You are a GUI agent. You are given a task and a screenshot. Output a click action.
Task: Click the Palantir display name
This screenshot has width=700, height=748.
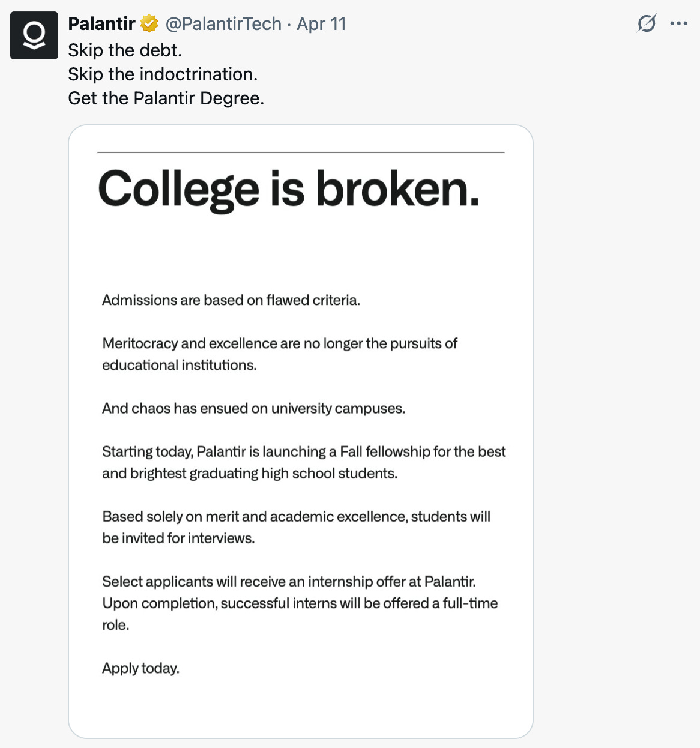click(101, 24)
